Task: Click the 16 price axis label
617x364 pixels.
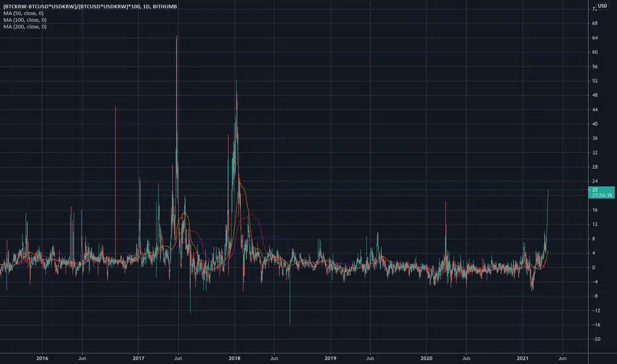Action: 594,210
